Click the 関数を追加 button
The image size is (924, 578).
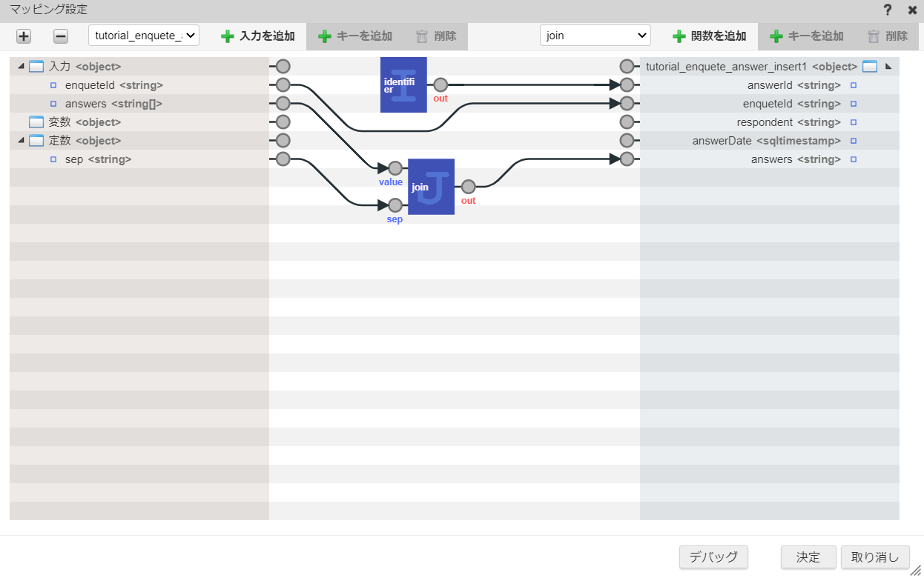click(710, 36)
